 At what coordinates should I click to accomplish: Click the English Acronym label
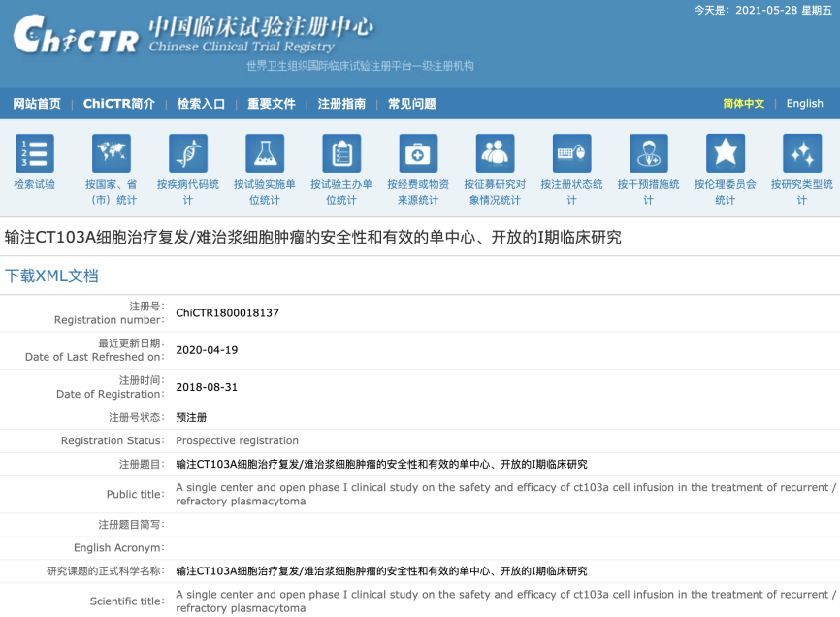click(119, 548)
